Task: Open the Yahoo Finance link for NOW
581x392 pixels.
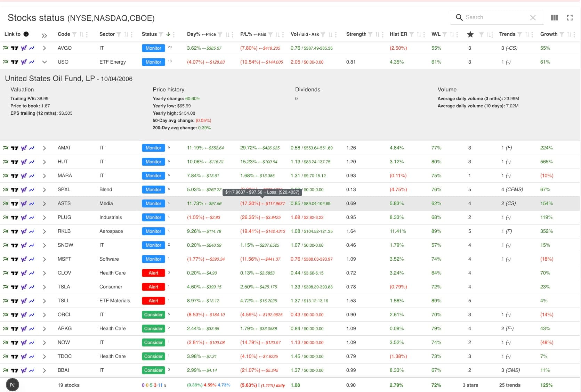Action: coord(24,343)
